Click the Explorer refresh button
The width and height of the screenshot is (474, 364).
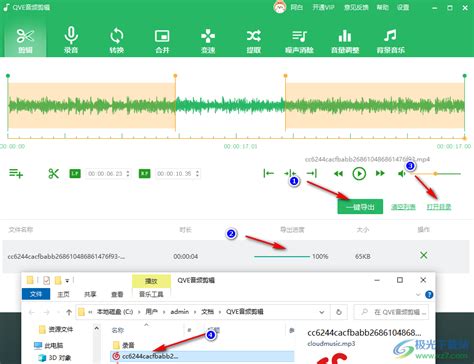[x=339, y=312]
